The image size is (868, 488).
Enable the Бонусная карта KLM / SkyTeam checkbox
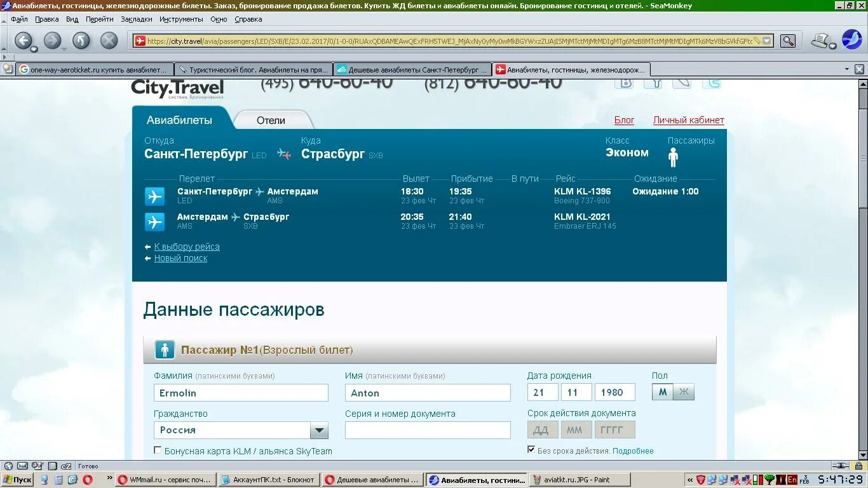coord(158,451)
